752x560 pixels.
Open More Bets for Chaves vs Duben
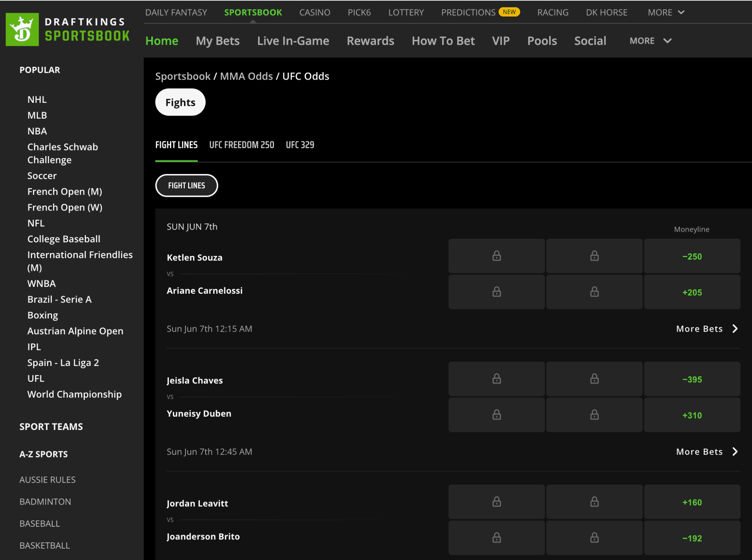pyautogui.click(x=707, y=452)
